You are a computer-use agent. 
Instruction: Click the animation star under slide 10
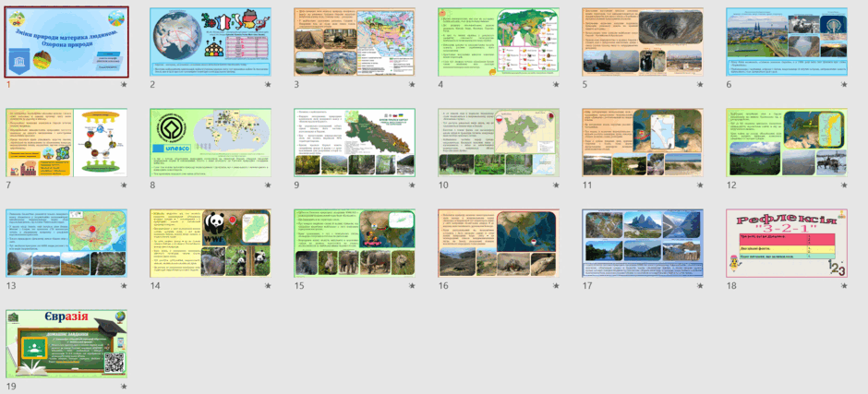click(556, 185)
